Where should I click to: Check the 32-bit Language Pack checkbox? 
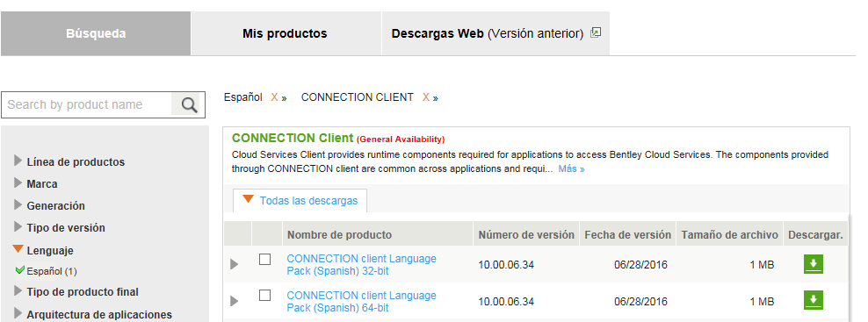(x=265, y=259)
